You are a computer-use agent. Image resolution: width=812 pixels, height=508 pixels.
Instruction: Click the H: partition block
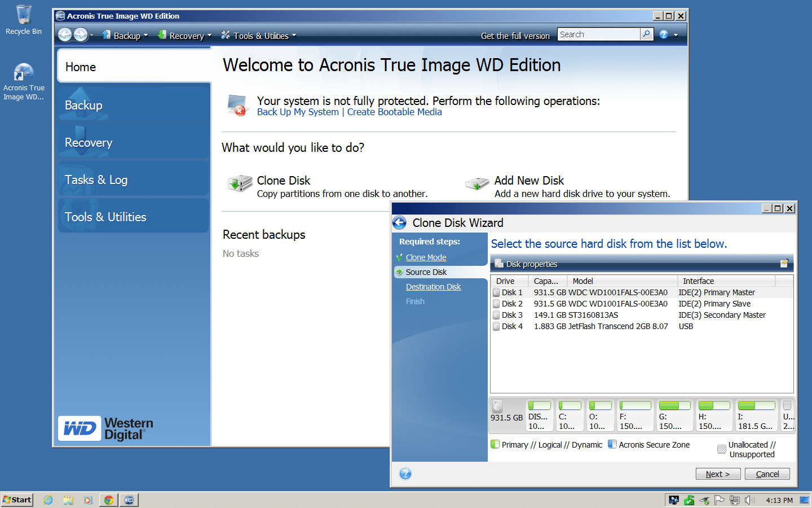(x=714, y=415)
